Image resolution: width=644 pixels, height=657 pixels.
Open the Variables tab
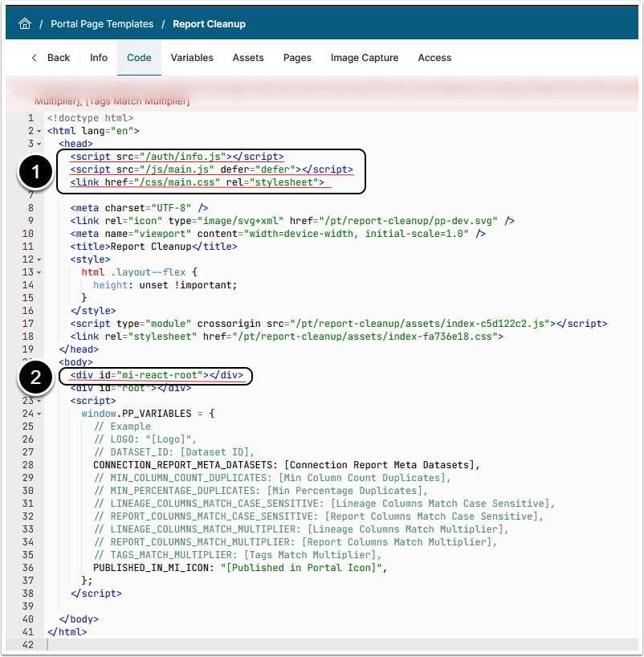pyautogui.click(x=192, y=58)
